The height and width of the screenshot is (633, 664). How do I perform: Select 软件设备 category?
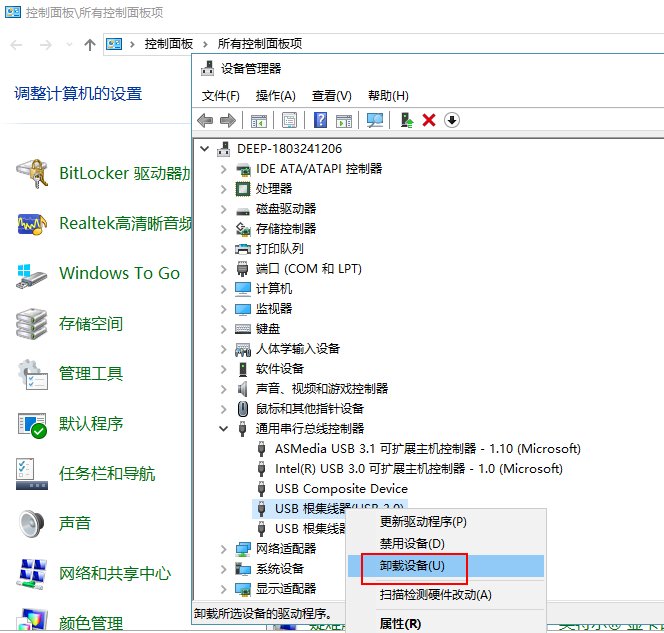click(279, 369)
